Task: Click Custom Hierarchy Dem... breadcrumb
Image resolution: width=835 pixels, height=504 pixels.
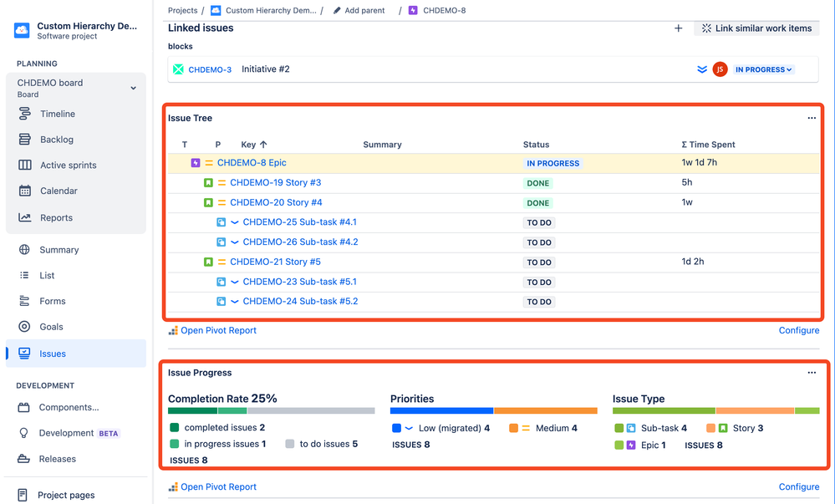Action: click(x=271, y=10)
